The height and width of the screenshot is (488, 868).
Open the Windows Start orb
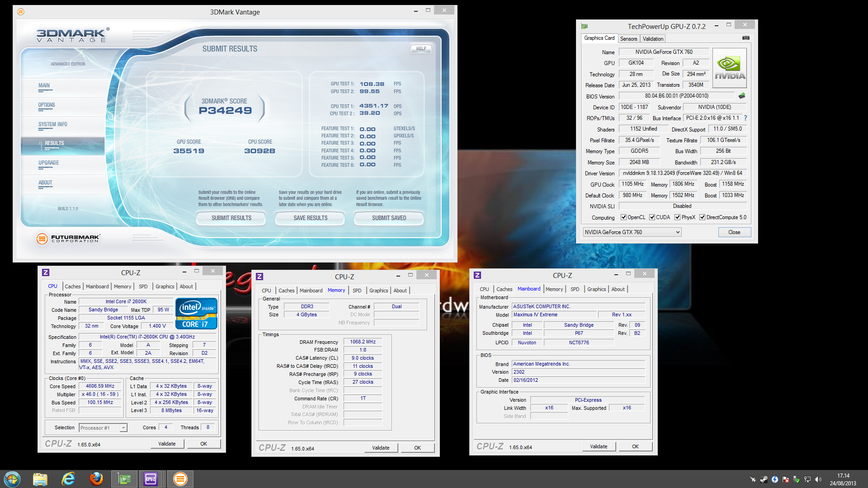[x=12, y=479]
